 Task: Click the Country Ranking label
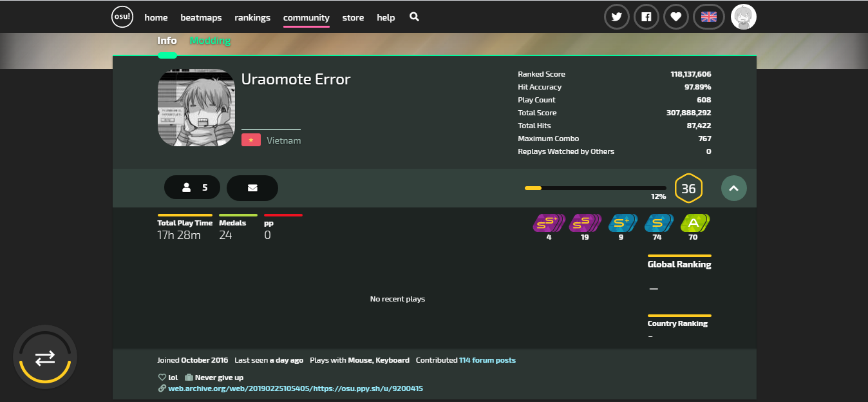pyautogui.click(x=677, y=323)
